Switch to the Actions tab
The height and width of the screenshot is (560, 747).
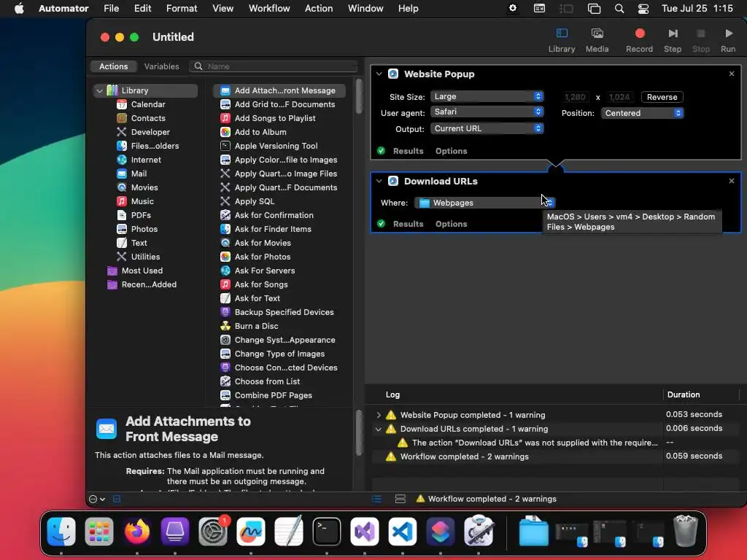pos(113,66)
